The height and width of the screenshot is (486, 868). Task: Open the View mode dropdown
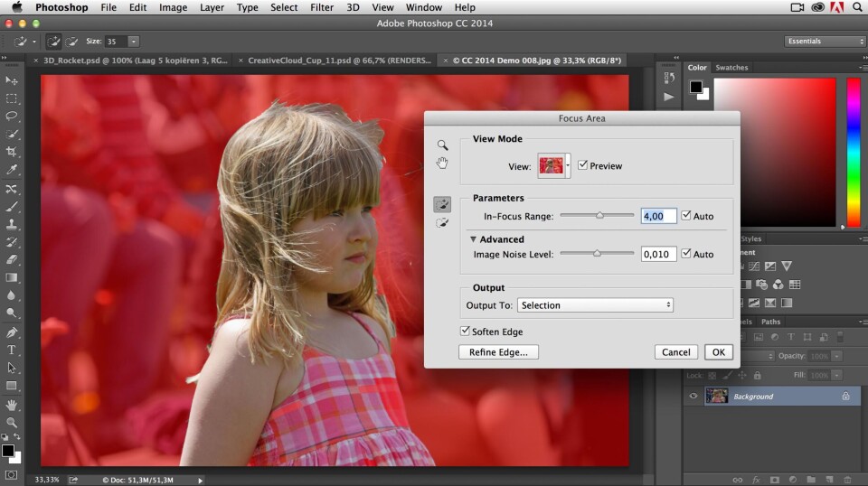point(568,166)
